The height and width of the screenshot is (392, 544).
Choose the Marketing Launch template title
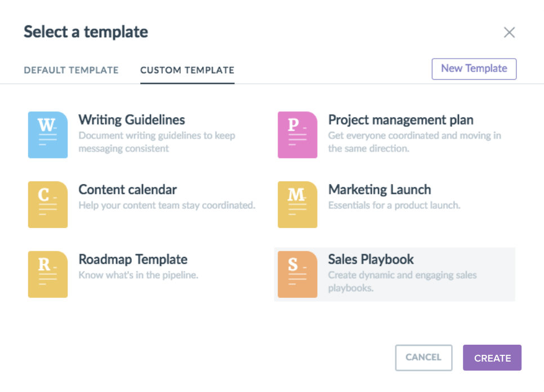coord(380,189)
